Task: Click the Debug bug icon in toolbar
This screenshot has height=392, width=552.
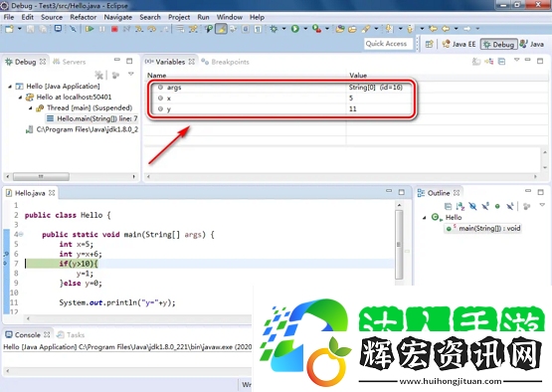Action: point(274,29)
